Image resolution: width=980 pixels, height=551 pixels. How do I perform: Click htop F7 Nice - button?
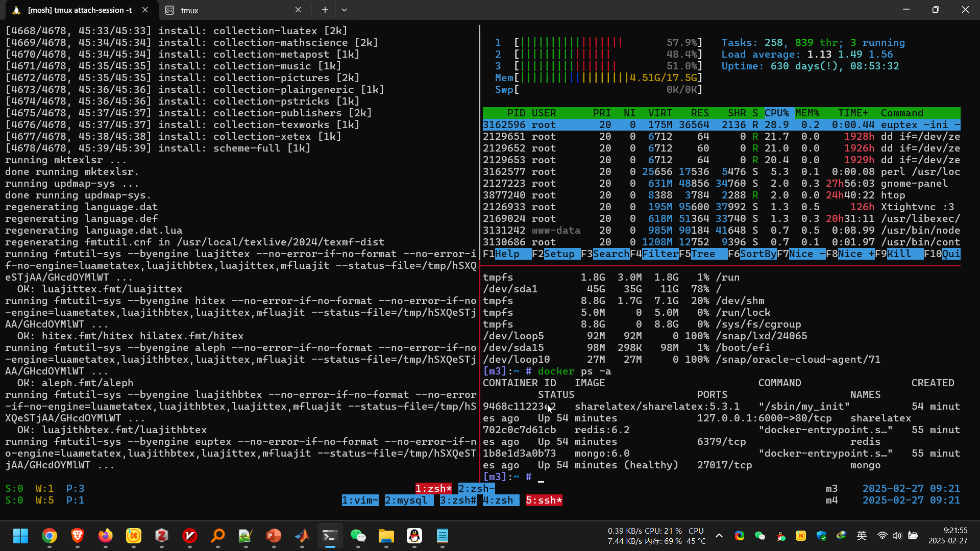[801, 254]
